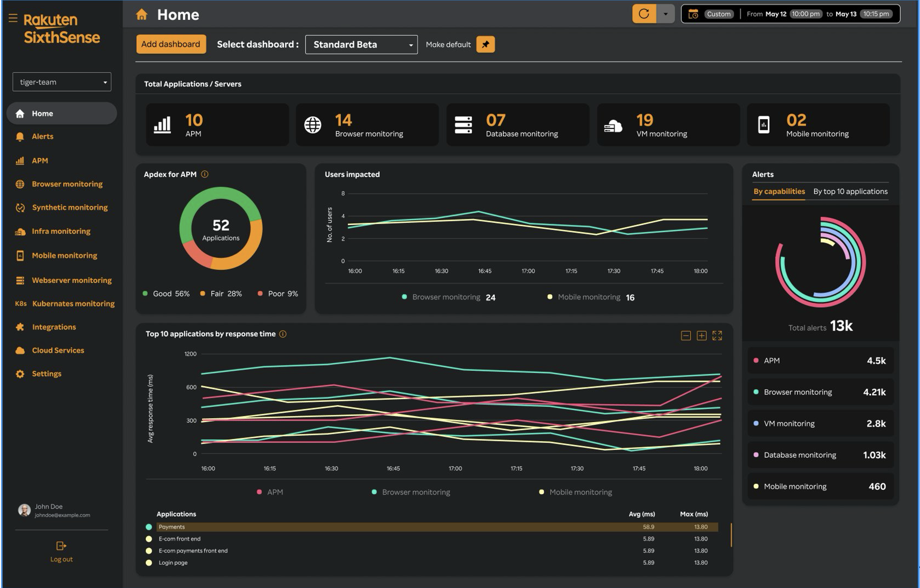Toggle Browser monitoring legend in response time chart
The image size is (920, 588).
pos(411,492)
